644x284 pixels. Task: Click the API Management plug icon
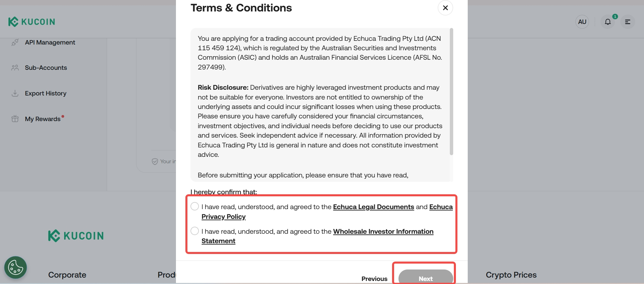point(15,42)
